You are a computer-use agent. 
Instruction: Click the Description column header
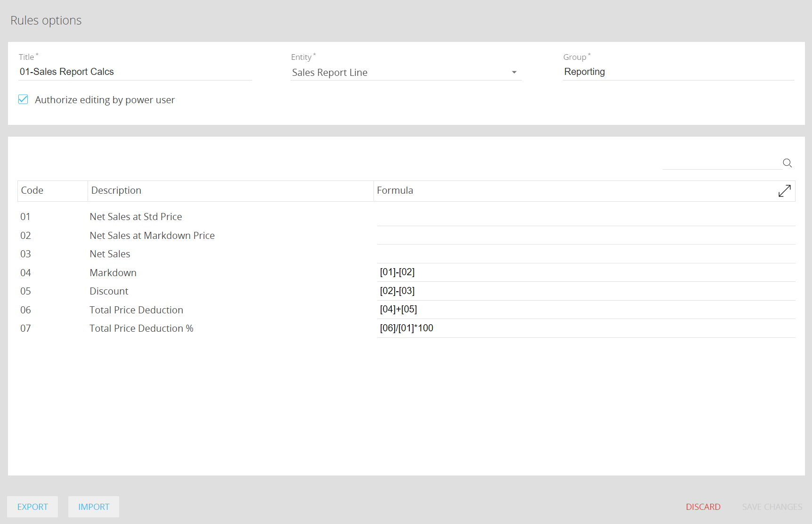(x=116, y=190)
